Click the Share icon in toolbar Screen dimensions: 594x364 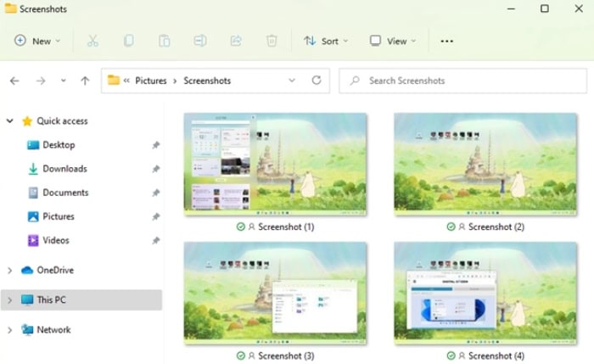(x=236, y=41)
